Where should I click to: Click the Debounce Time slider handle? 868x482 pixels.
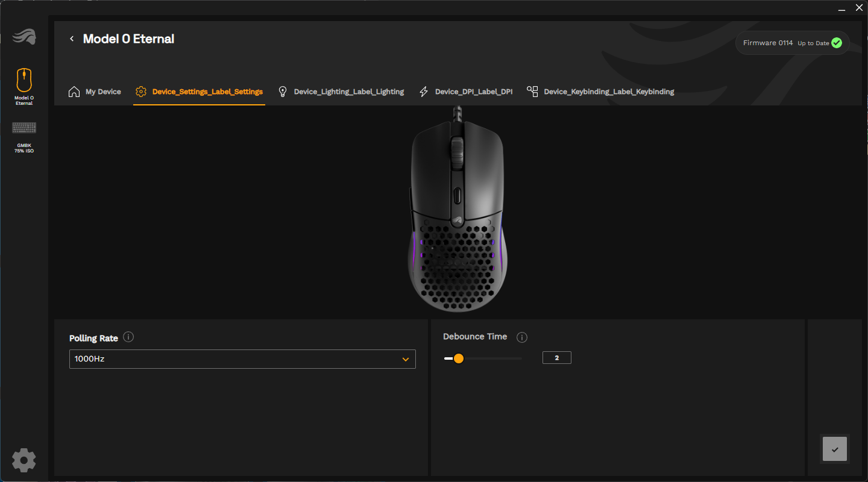458,358
